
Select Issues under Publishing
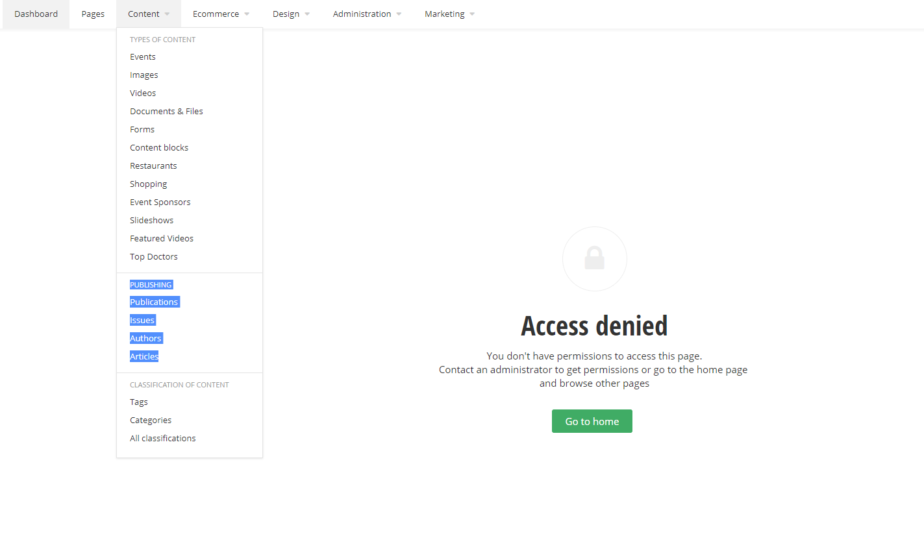point(142,321)
